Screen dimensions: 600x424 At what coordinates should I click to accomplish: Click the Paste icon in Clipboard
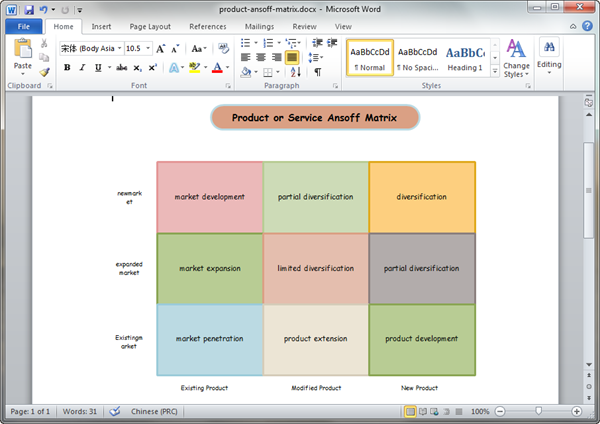coord(22,52)
